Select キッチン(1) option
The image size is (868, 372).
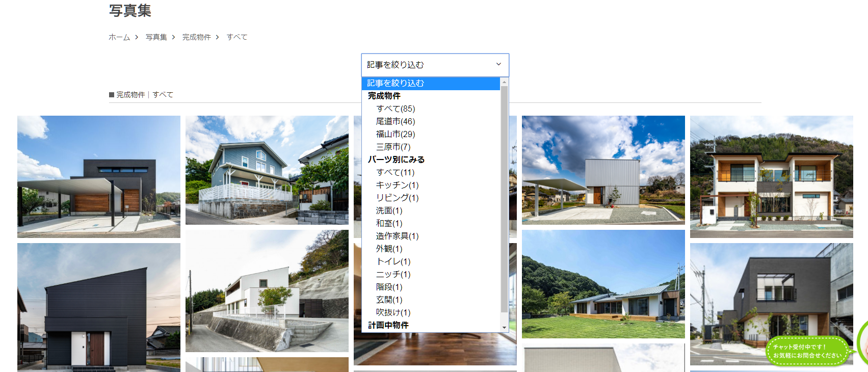coord(431,185)
